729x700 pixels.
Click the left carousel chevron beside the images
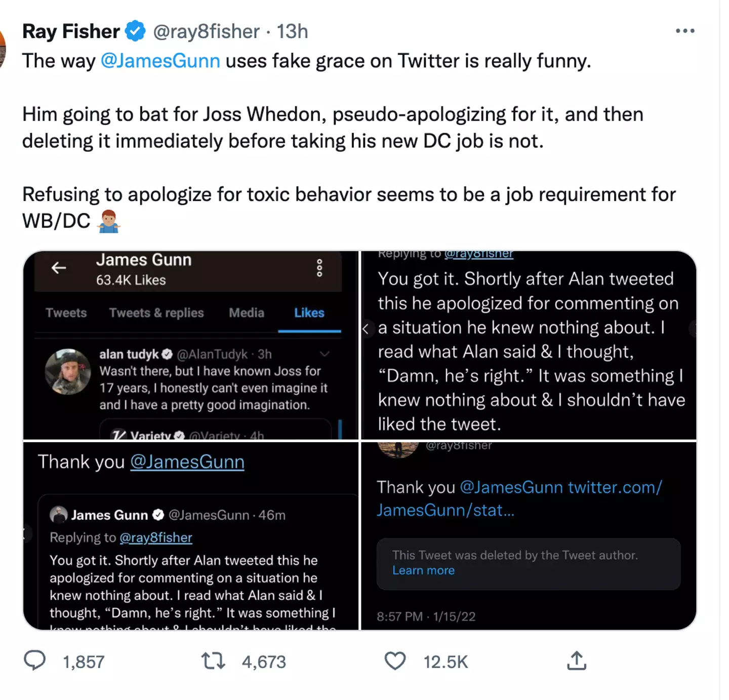click(366, 329)
